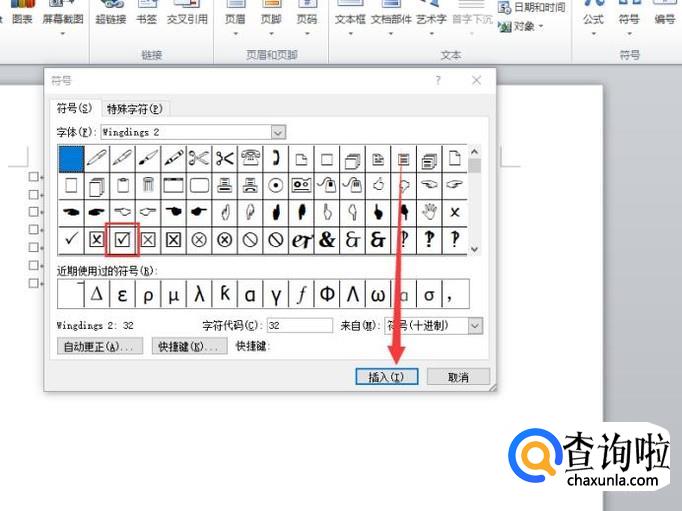This screenshot has height=511, width=682.
Task: Click symbol grid scroll down arrow
Action: point(475,249)
